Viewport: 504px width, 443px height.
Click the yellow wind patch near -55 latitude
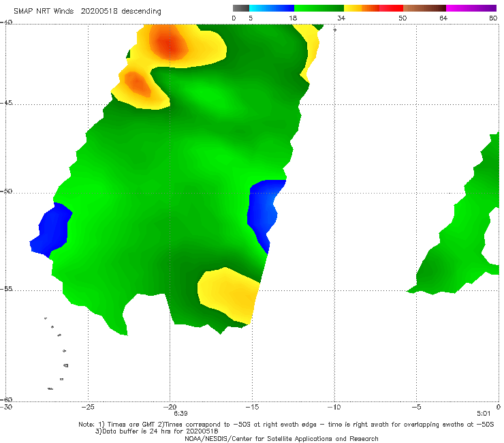coord(230,294)
